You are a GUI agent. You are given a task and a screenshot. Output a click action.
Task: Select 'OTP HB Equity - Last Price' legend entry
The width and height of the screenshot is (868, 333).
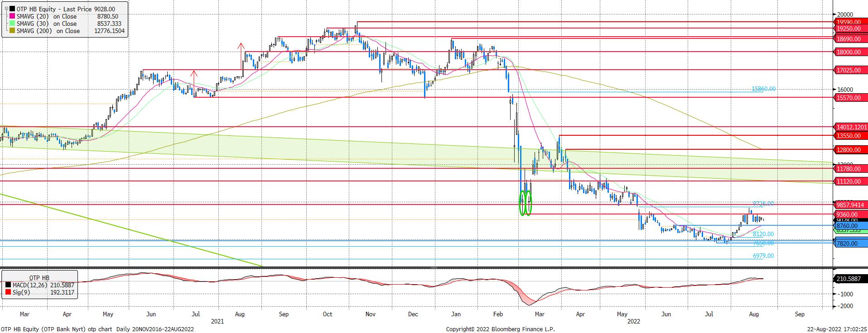click(53, 9)
